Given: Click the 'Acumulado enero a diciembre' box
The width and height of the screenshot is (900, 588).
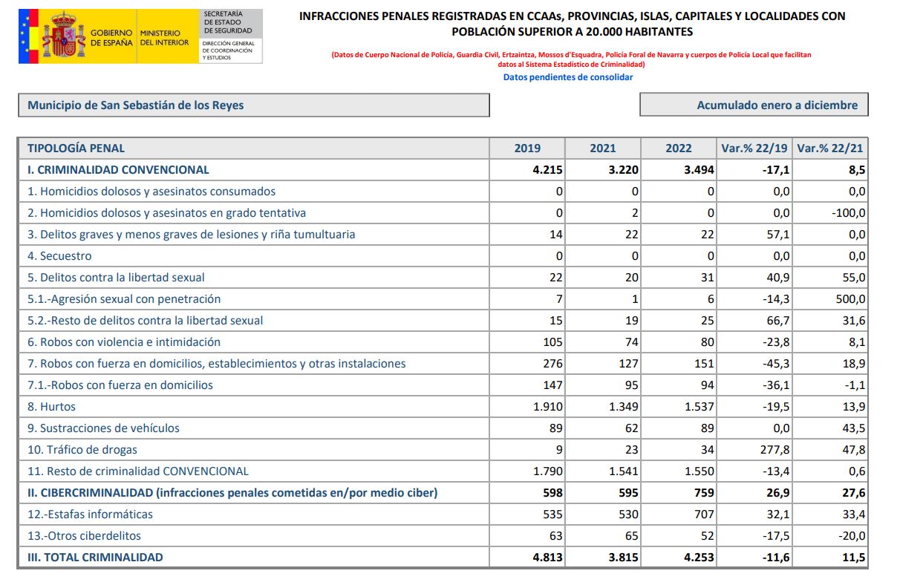Looking at the screenshot, I should click(753, 105).
